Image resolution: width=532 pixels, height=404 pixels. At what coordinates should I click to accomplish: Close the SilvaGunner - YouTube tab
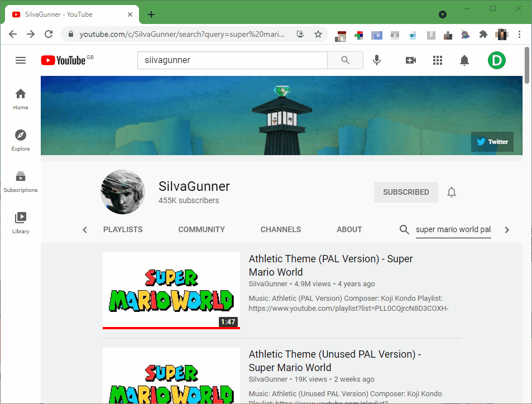130,15
